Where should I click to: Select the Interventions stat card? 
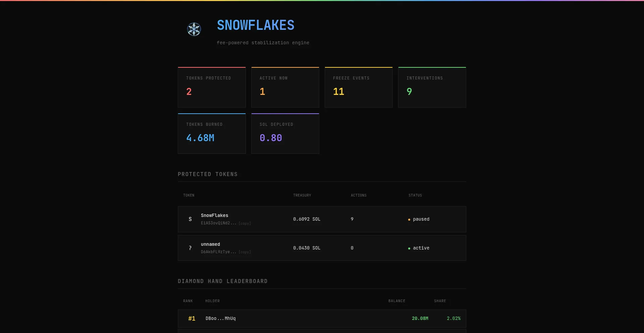pos(432,87)
